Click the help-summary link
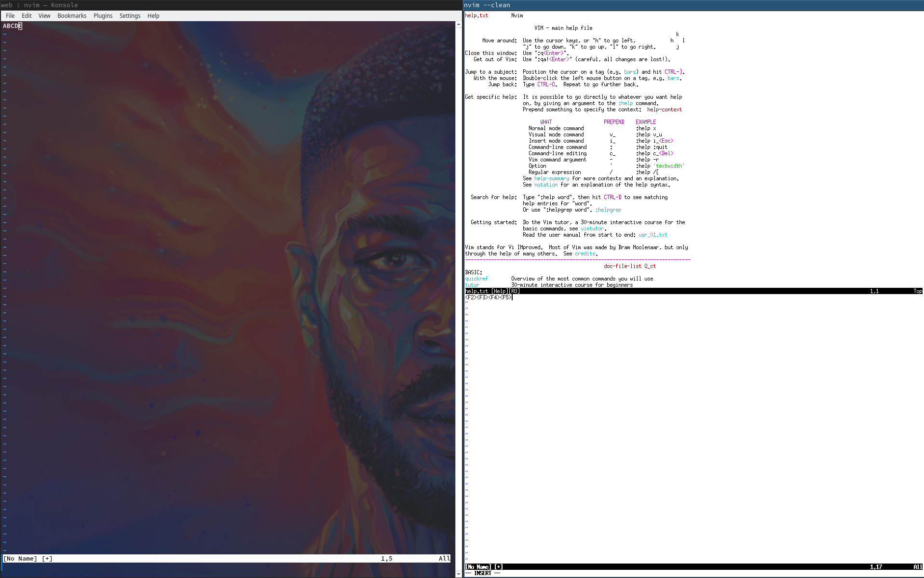This screenshot has width=924, height=578. 551,178
